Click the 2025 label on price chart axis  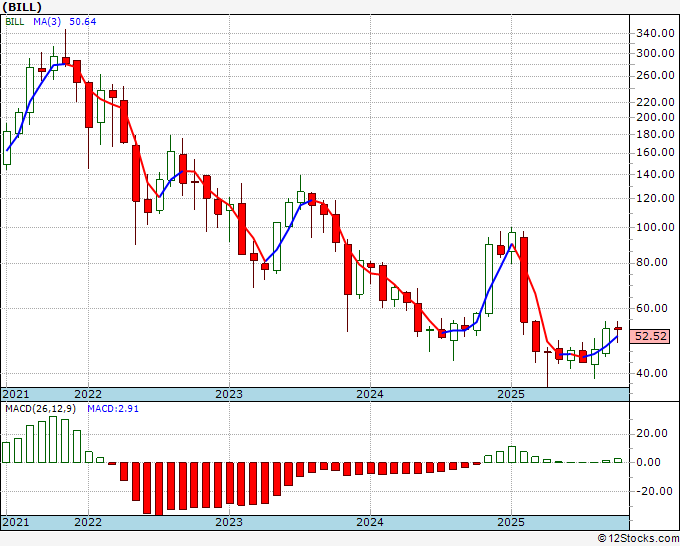511,394
